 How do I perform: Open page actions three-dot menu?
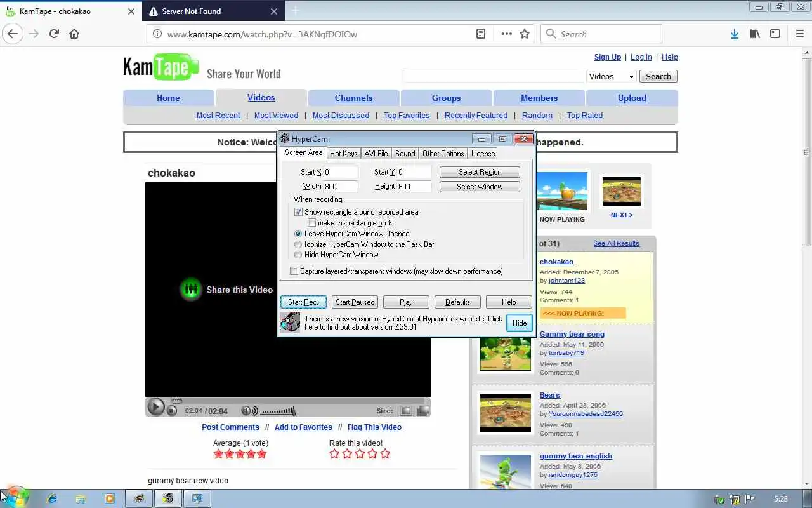tap(506, 34)
